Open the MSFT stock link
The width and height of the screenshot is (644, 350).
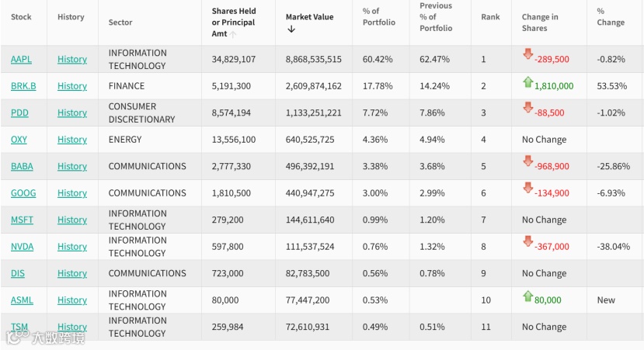tap(22, 220)
